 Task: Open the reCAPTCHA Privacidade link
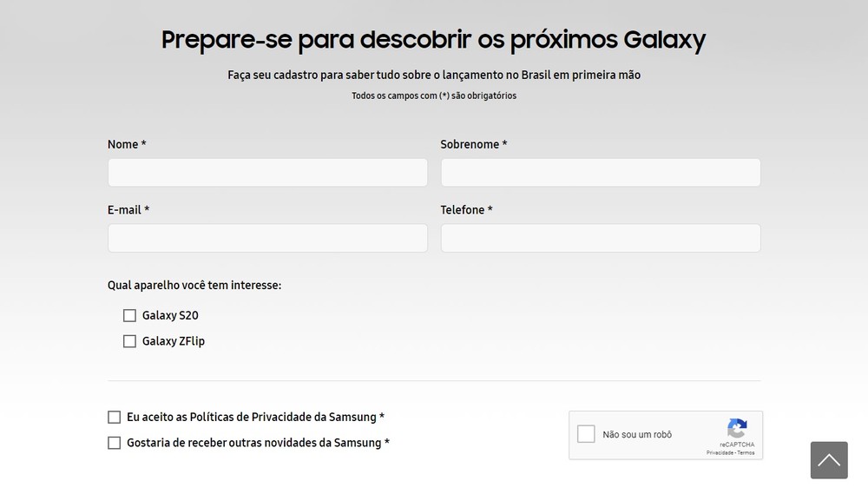720,453
